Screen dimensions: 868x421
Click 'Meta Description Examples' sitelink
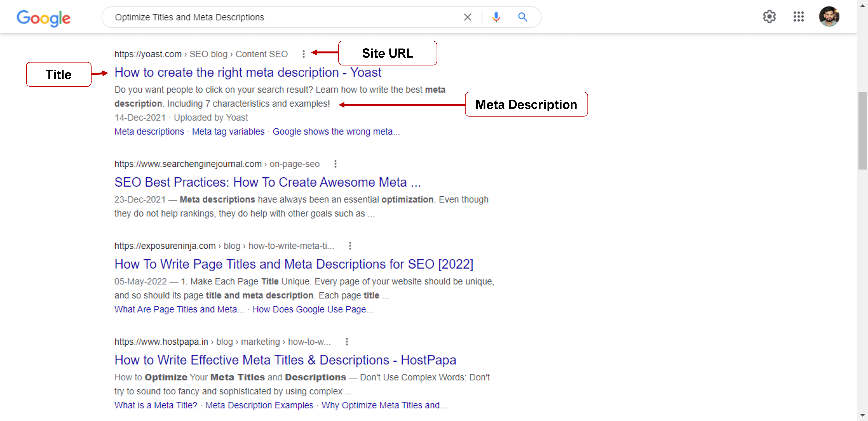[x=259, y=405]
